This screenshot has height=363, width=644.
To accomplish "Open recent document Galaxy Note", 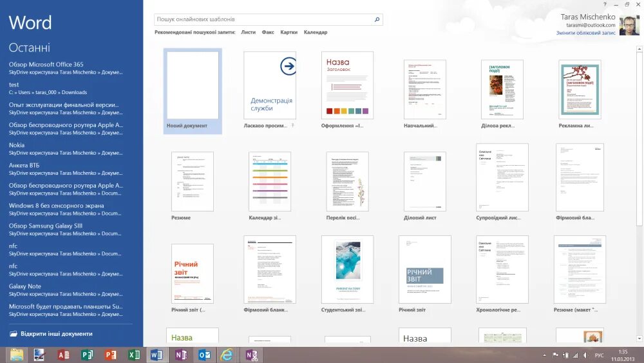I will pos(66,289).
